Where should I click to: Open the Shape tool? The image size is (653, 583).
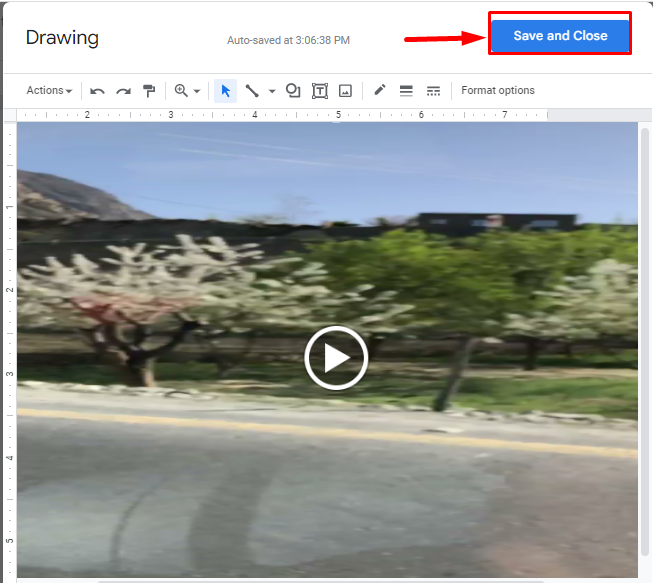[x=293, y=90]
